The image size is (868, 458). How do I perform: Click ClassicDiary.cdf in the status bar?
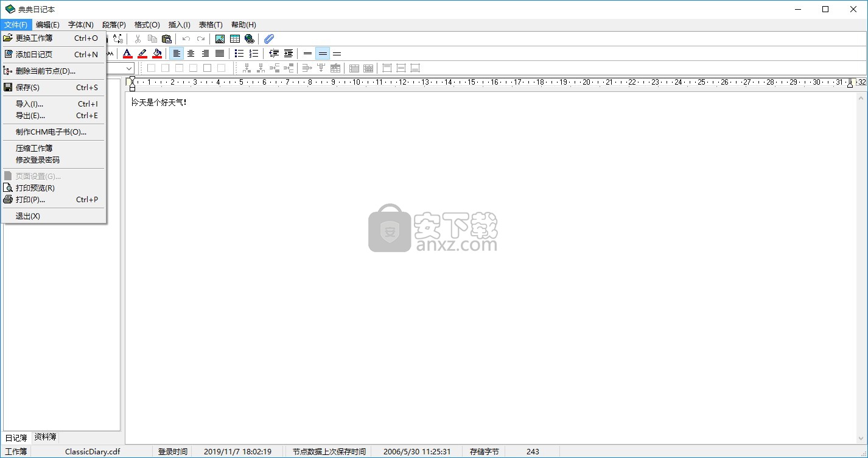tap(93, 452)
